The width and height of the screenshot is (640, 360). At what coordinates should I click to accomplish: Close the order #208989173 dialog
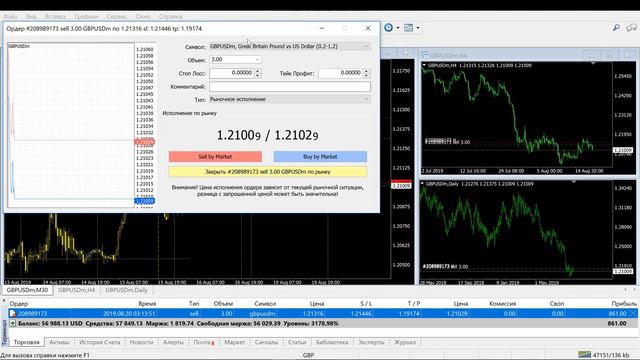[368, 28]
